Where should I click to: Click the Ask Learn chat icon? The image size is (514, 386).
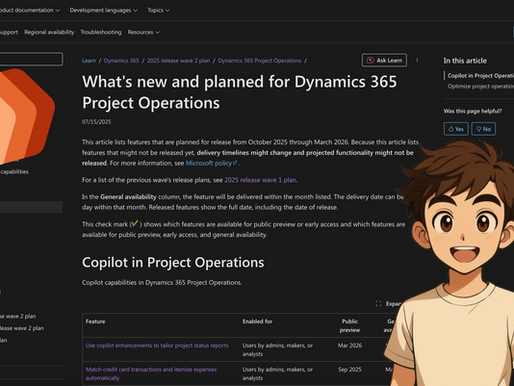point(370,60)
